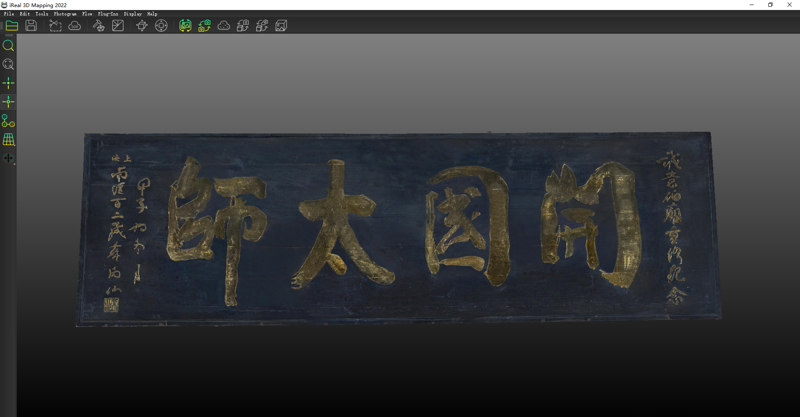Click the last icon in the top toolbar

(x=281, y=26)
